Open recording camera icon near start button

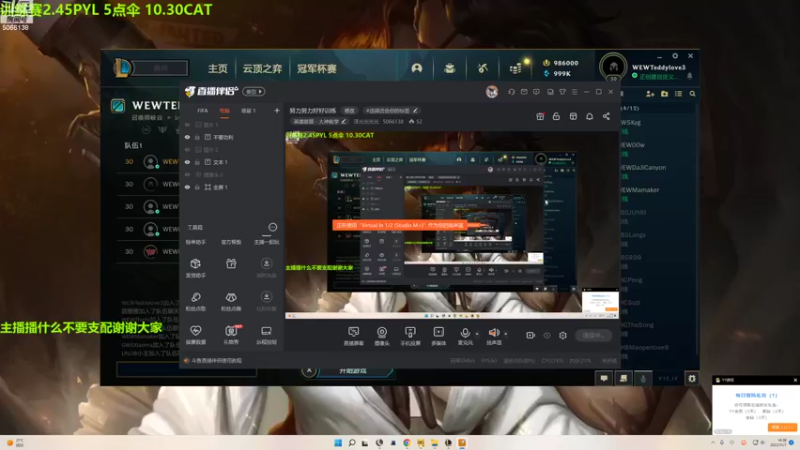coord(531,335)
